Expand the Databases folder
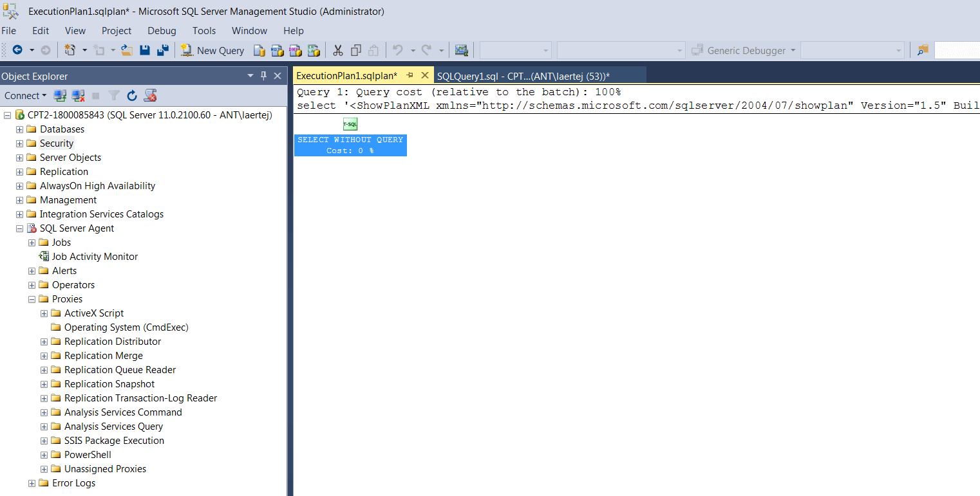 tap(19, 129)
